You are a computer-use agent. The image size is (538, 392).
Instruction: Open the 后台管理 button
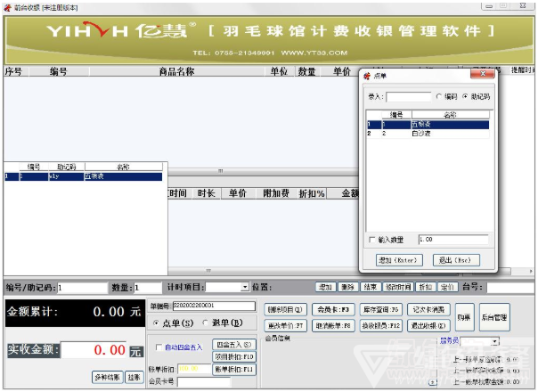[x=494, y=317]
